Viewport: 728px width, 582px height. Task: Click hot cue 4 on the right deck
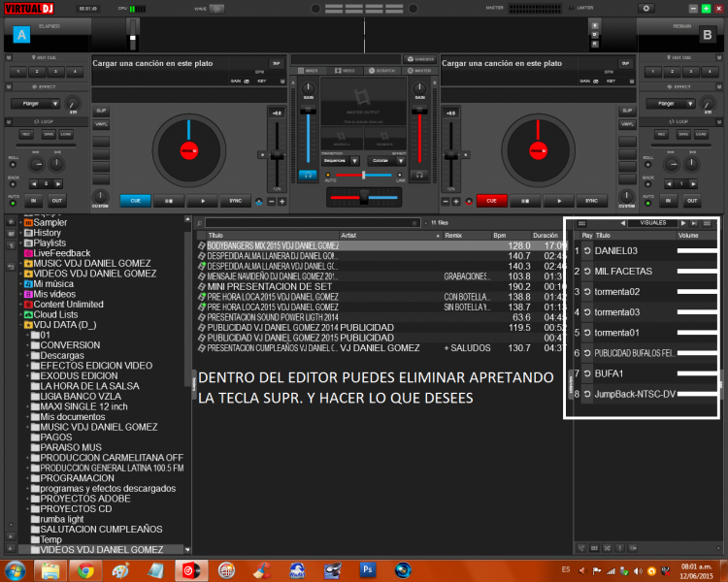(710, 72)
